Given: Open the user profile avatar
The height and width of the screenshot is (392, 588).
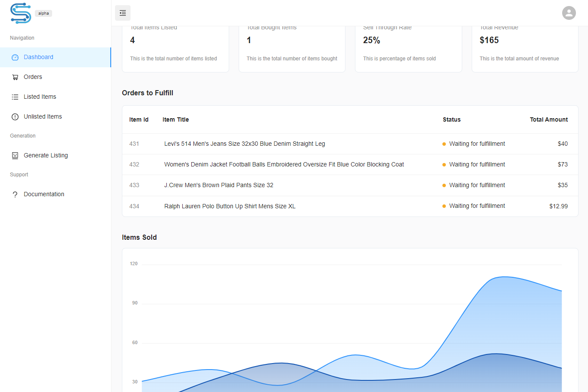Looking at the screenshot, I should tap(569, 13).
